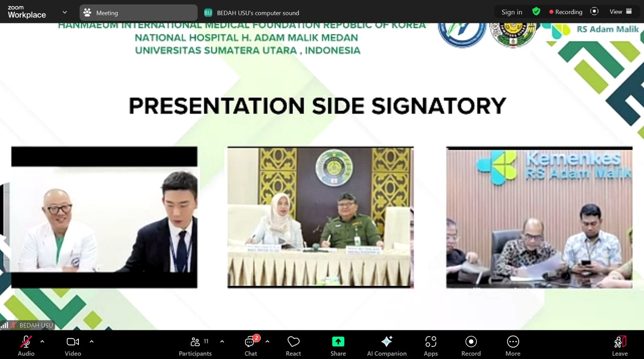Click the green encryption shield icon
Screen dimensions: 644x359
(x=536, y=12)
